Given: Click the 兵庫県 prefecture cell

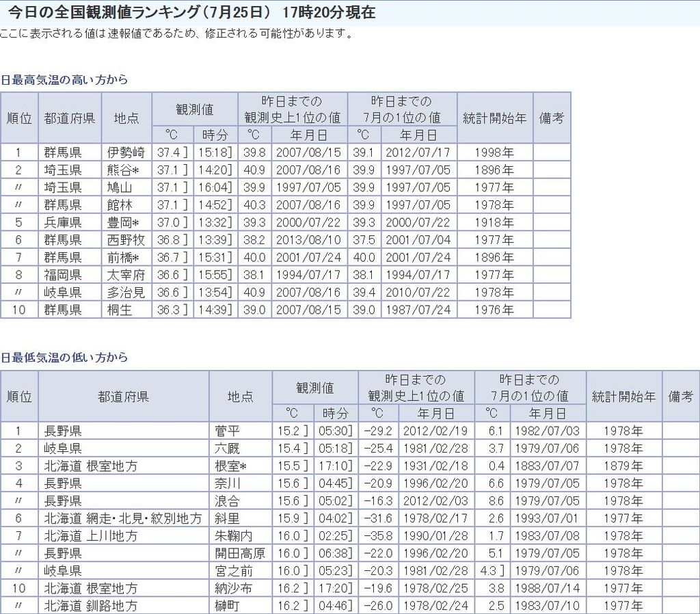Looking at the screenshot, I should pyautogui.click(x=63, y=222).
